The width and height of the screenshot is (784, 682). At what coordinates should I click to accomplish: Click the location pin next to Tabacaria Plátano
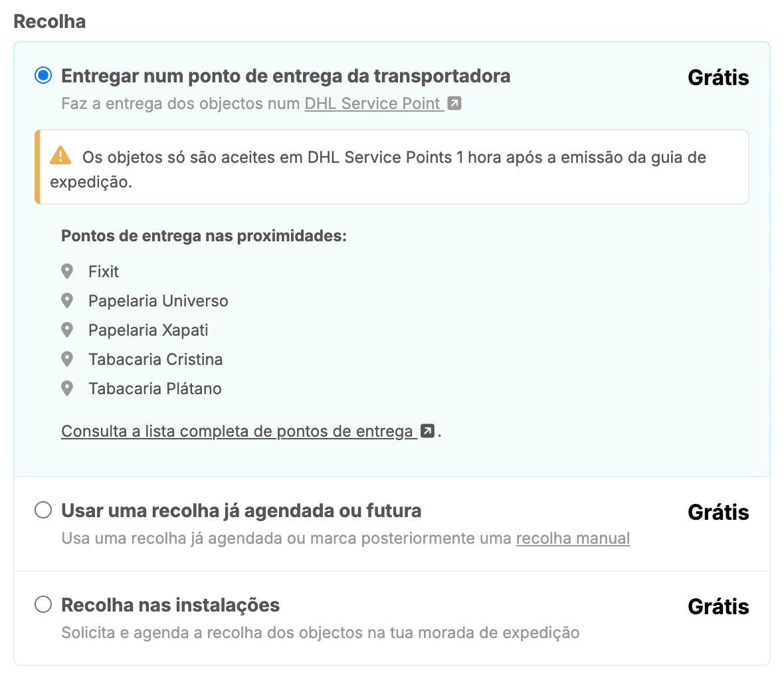(67, 388)
